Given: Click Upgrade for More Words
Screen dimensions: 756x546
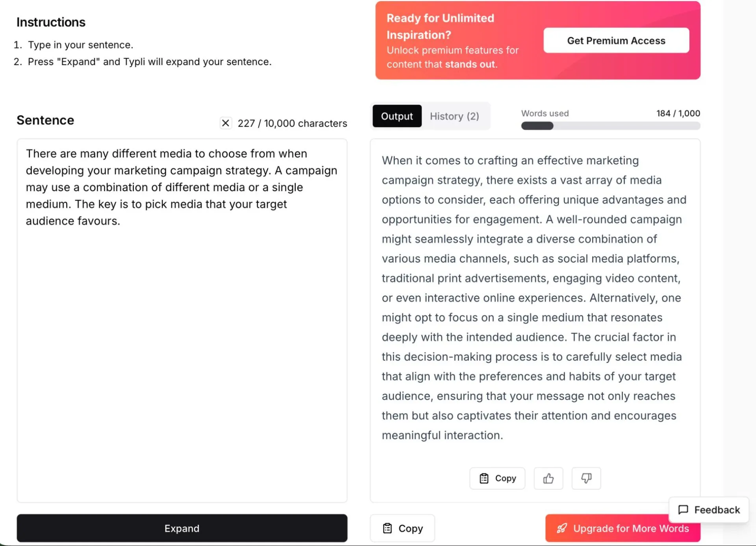Looking at the screenshot, I should point(623,528).
